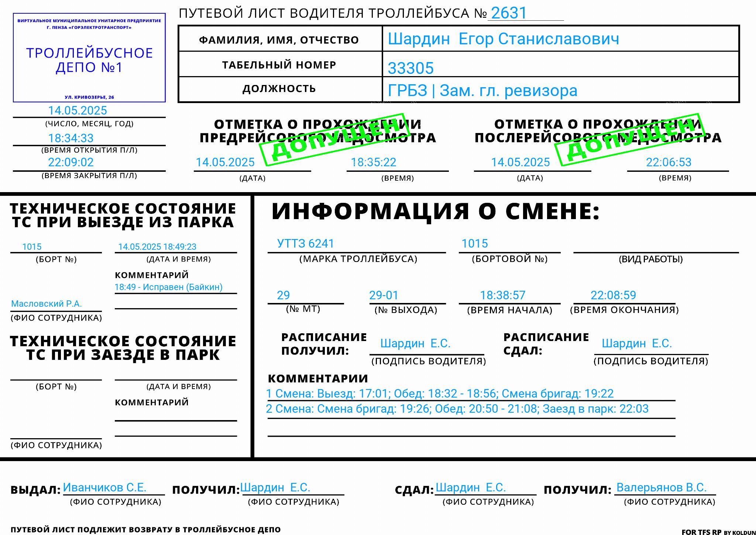Click the comment 18:49 - Исправен (Байкин)

point(168,287)
